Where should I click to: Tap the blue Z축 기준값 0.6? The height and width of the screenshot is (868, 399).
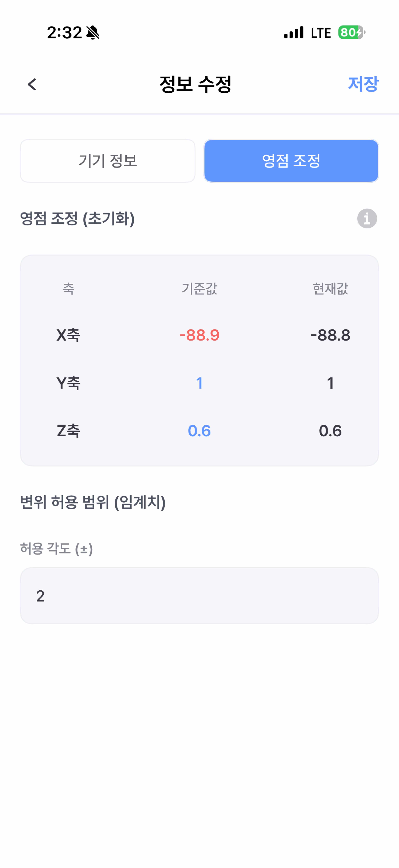coord(199,431)
